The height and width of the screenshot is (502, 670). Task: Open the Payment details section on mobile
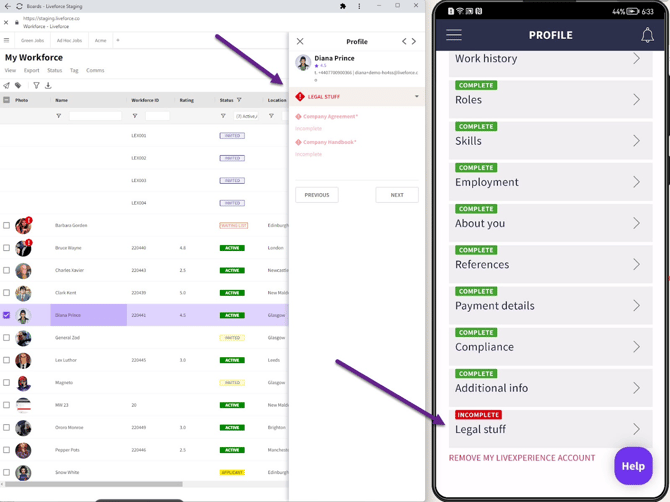pos(550,305)
